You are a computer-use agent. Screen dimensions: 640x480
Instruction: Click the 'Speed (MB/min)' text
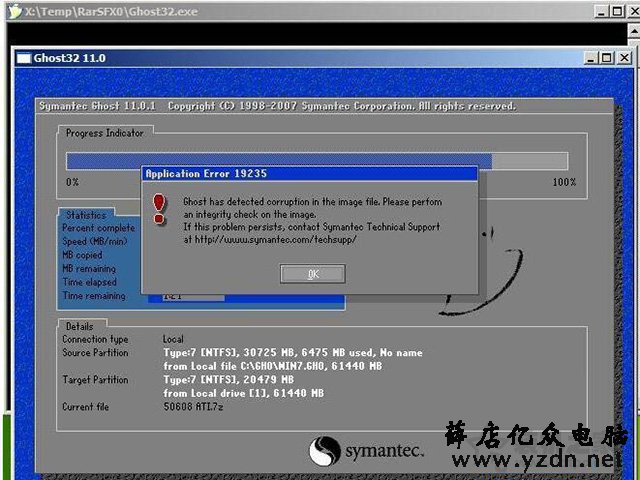95,242
